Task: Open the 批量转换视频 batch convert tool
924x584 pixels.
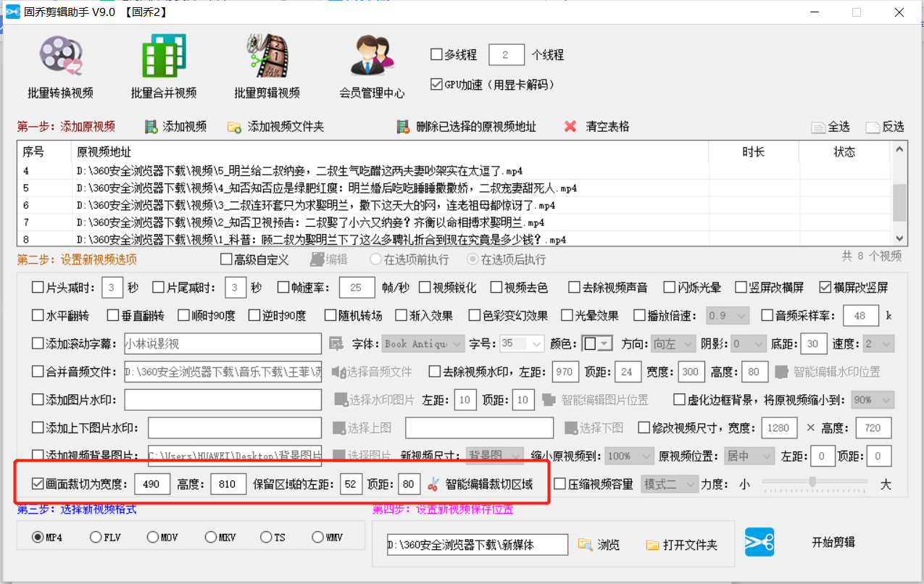Action: point(60,66)
